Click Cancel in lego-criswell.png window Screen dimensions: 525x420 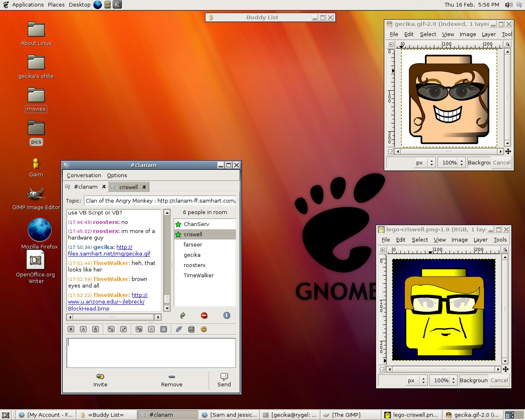[x=499, y=380]
